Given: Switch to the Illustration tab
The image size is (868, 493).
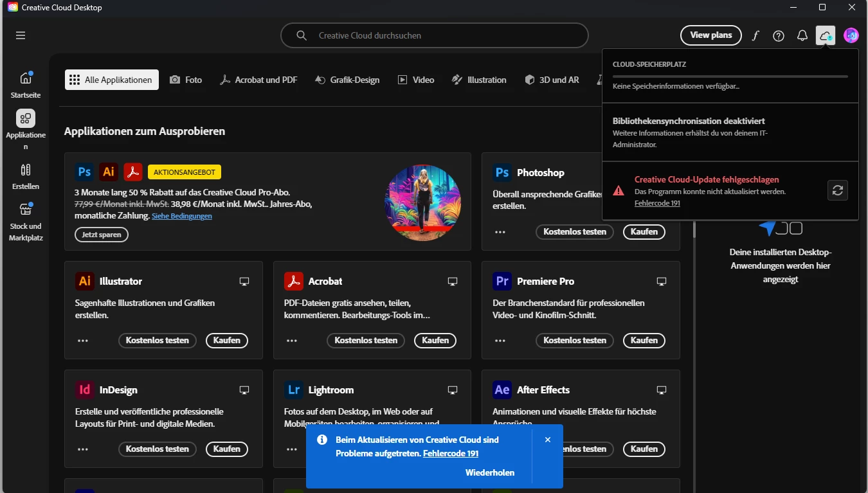Looking at the screenshot, I should click(479, 80).
